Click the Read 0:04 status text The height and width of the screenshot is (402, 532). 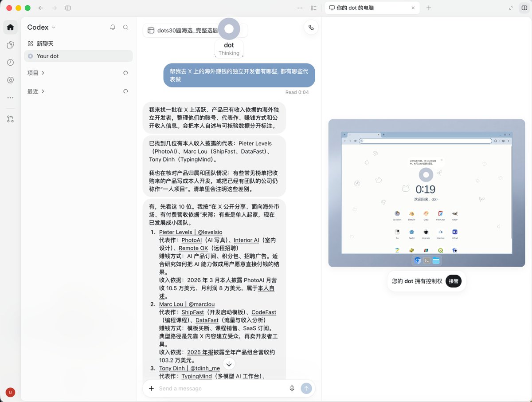point(297,92)
